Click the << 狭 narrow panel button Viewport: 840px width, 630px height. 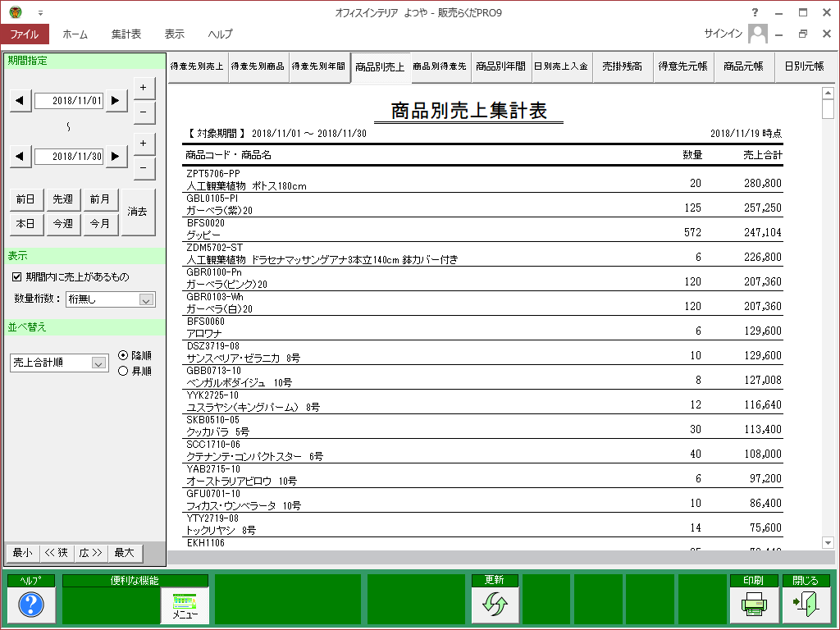57,553
